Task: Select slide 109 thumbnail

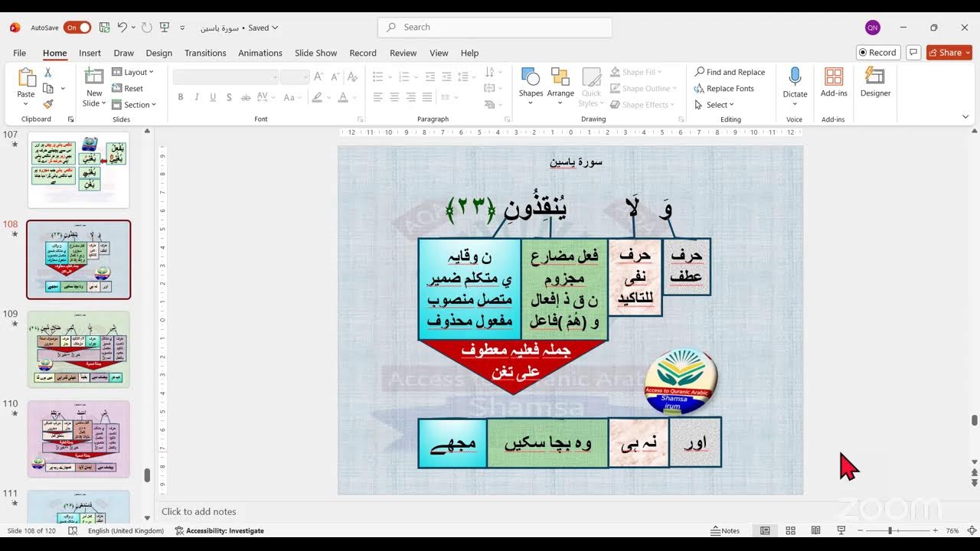Action: pyautogui.click(x=79, y=349)
